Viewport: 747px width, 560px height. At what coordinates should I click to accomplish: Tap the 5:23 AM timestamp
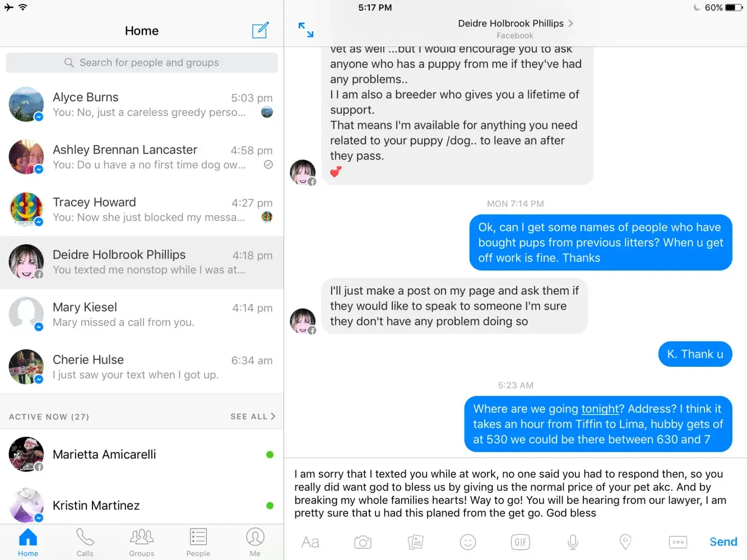point(516,385)
